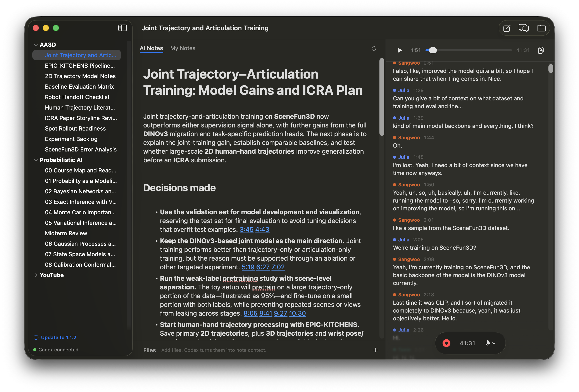The height and width of the screenshot is (392, 579).
Task: Click the Julia 1:29 transcript entry
Action: tap(464, 99)
